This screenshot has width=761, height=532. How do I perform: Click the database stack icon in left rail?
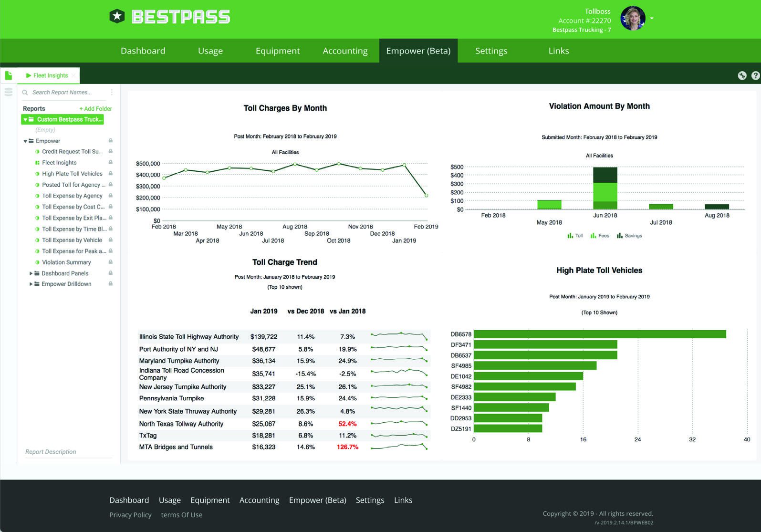[x=9, y=92]
